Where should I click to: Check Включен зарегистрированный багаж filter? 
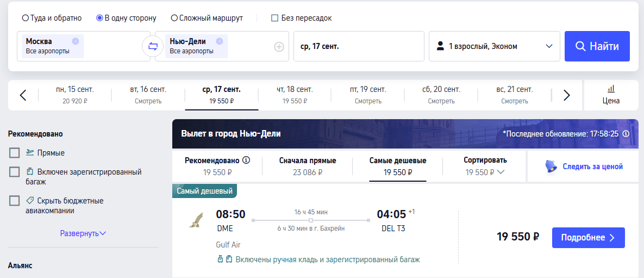[x=14, y=172]
